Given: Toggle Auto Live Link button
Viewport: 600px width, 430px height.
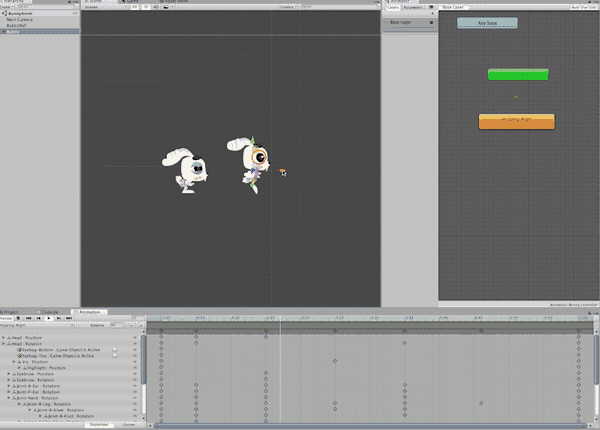Looking at the screenshot, I should (x=584, y=7).
